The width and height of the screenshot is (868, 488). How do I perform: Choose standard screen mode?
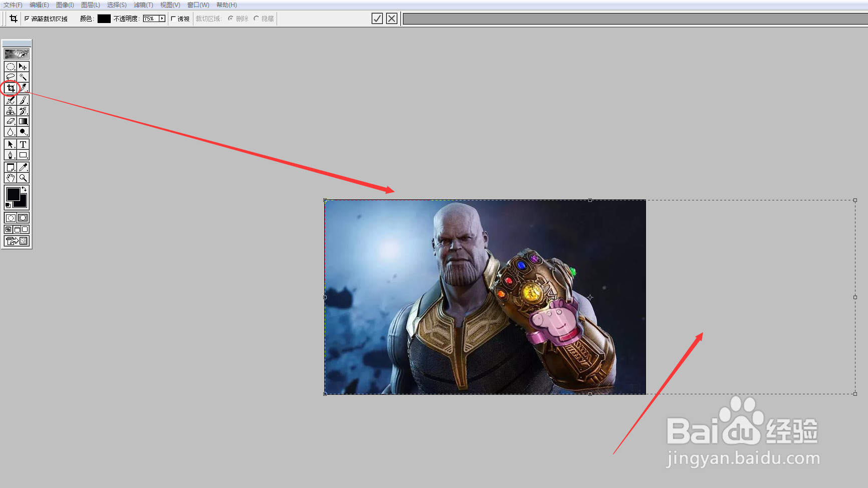[x=8, y=229]
